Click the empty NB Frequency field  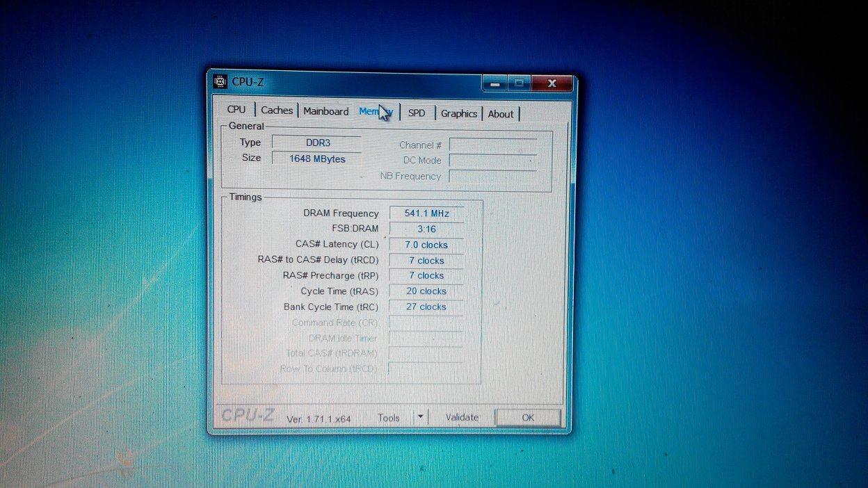coord(493,176)
